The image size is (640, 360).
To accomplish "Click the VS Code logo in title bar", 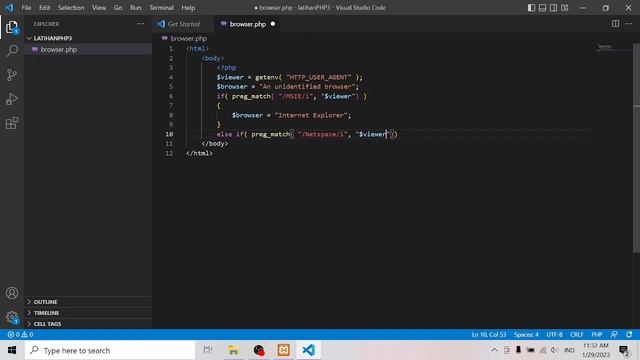I will click(x=9, y=7).
